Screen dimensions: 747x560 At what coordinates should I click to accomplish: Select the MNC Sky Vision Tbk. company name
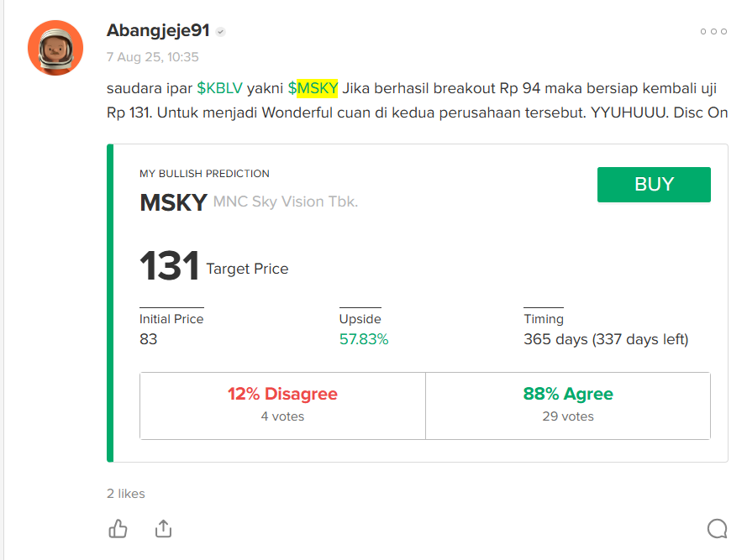pos(286,201)
